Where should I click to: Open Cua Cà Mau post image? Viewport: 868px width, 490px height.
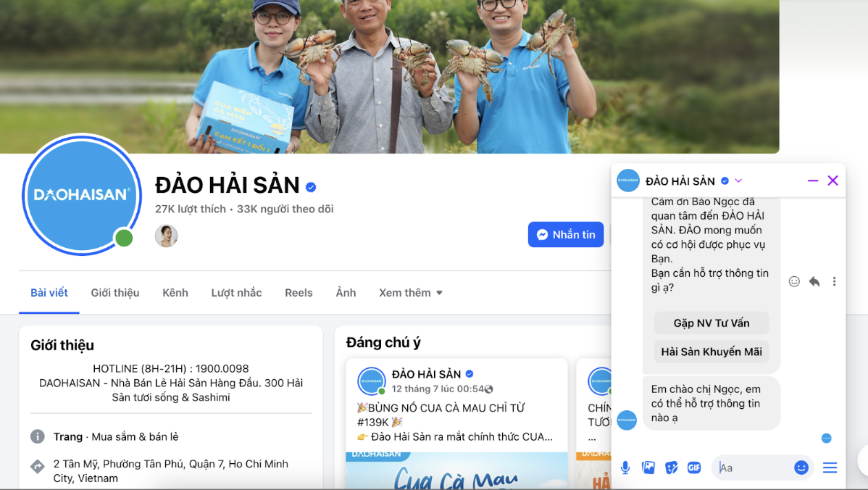tap(456, 470)
